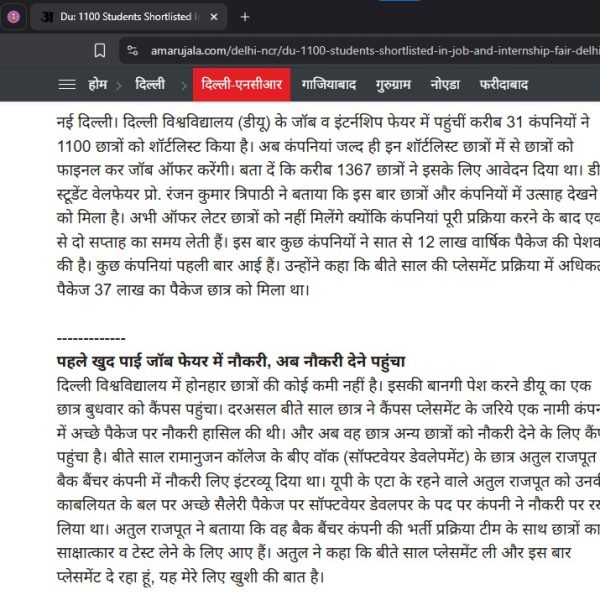Open the दिल्ली section link
The image size is (600, 600).
pyautogui.click(x=150, y=84)
